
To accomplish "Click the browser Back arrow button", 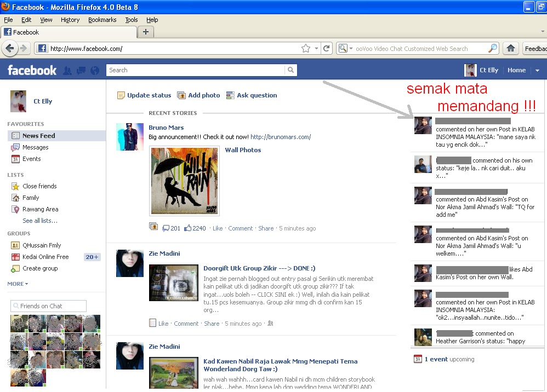I will point(10,48).
